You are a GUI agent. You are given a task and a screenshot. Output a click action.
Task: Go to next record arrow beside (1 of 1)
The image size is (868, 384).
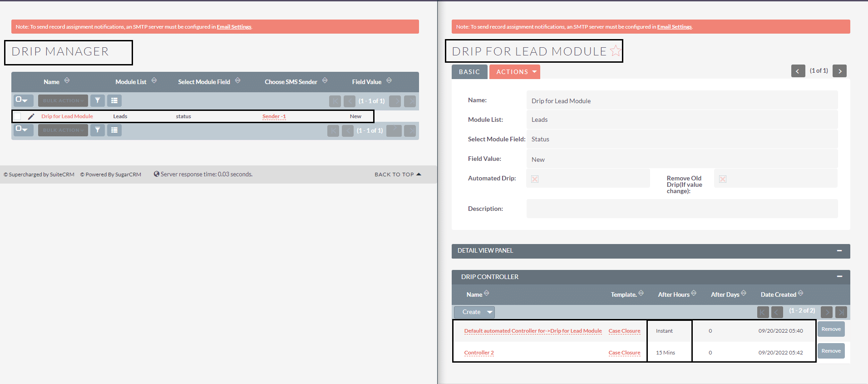coord(839,71)
